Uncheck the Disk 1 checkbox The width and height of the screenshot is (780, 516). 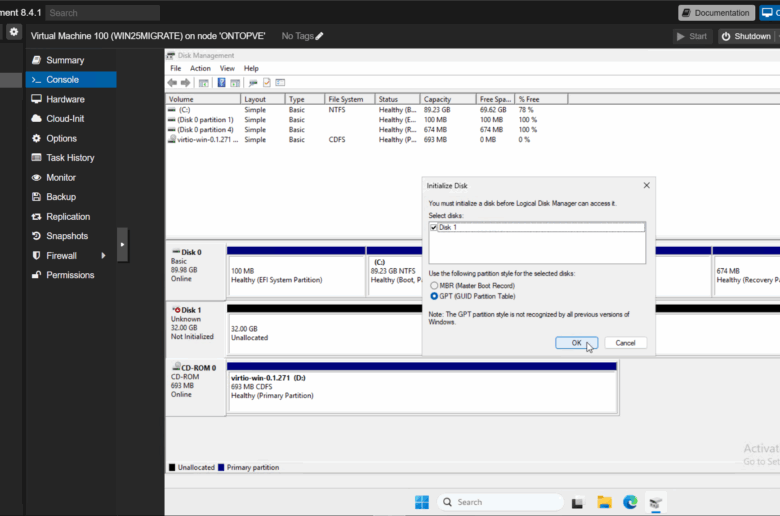[x=434, y=227]
